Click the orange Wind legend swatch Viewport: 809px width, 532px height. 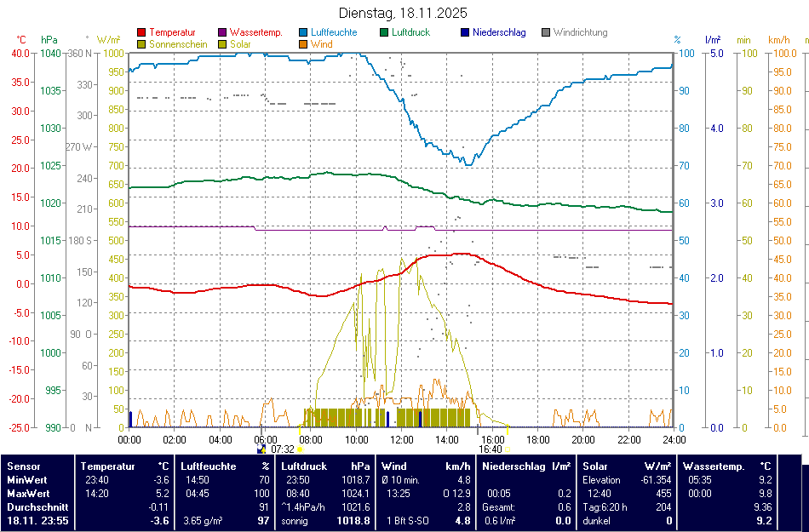pos(303,44)
